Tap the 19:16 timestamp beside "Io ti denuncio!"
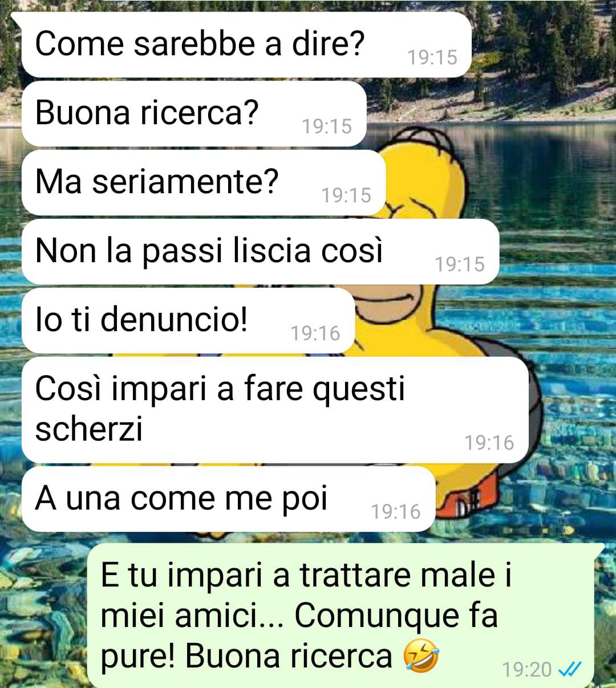The height and width of the screenshot is (688, 616). [315, 333]
